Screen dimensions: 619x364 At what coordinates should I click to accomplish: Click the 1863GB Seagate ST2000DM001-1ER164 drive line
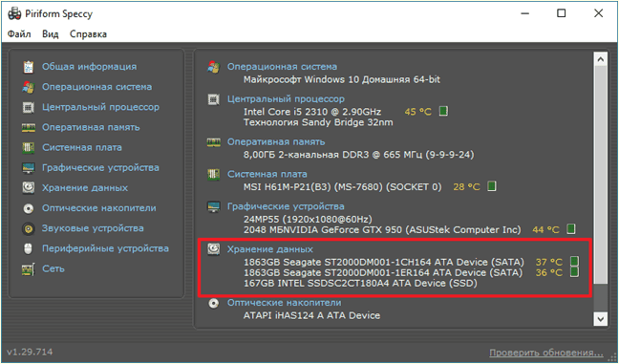click(383, 272)
